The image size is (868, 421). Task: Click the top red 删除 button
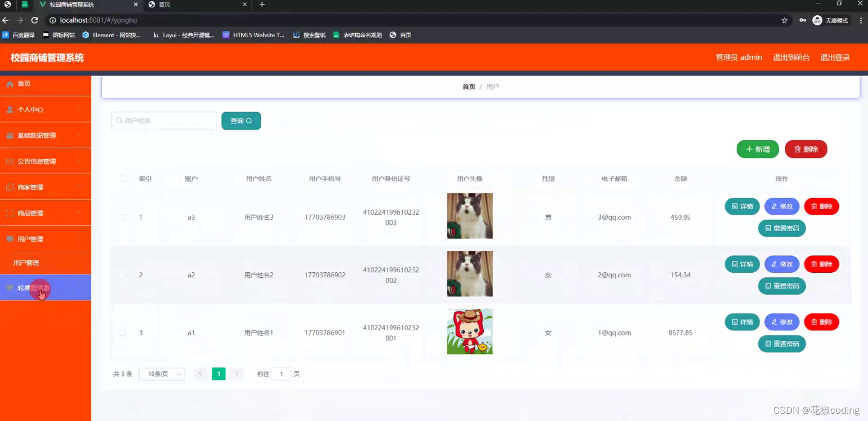click(x=806, y=149)
